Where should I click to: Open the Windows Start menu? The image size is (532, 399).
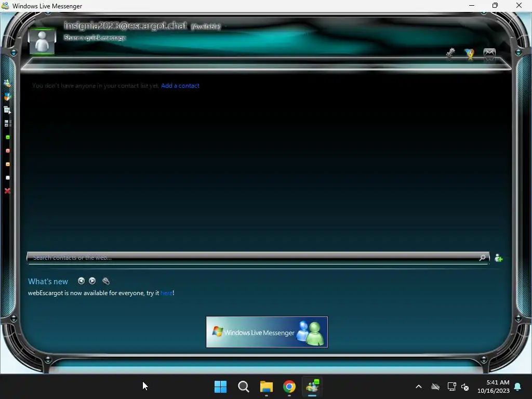[220, 387]
